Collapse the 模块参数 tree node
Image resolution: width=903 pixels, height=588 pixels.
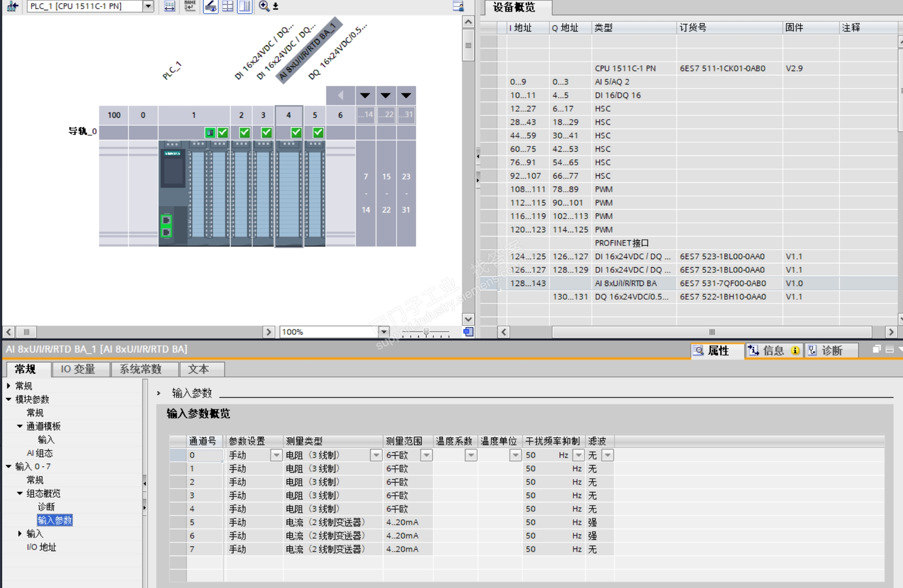8,400
